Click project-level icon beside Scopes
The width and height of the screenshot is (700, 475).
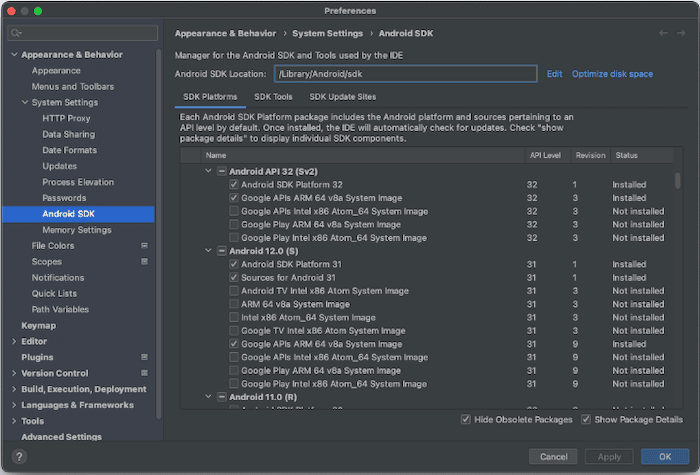click(145, 261)
